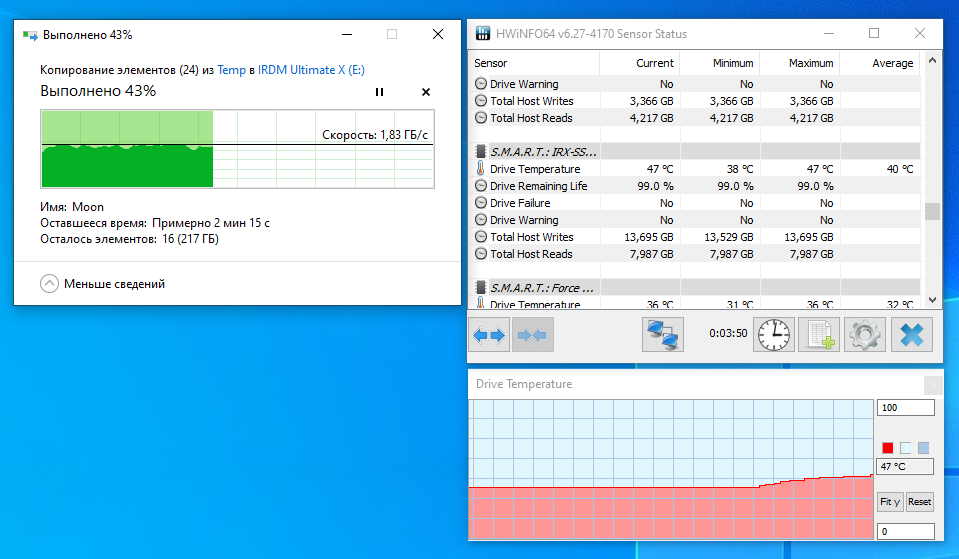
Task: Click the expand columns blue arrows icon
Action: coord(489,335)
